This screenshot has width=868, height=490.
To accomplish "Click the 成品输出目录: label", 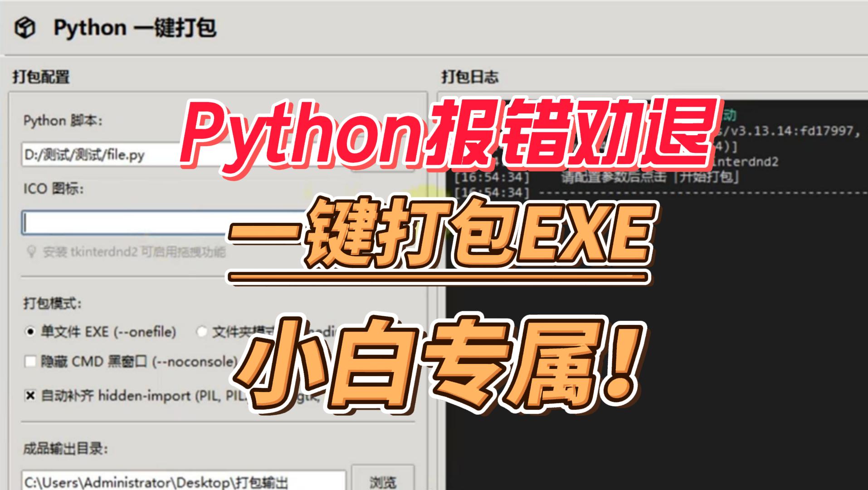I will tap(66, 449).
